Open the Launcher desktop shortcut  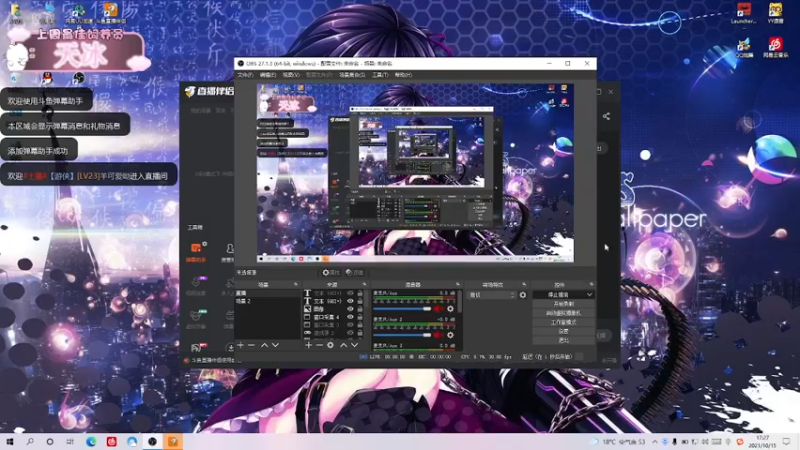click(x=743, y=13)
